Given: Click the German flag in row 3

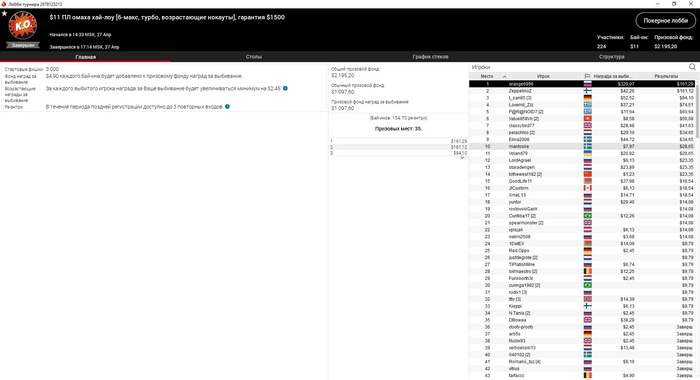Looking at the screenshot, I should [588, 98].
